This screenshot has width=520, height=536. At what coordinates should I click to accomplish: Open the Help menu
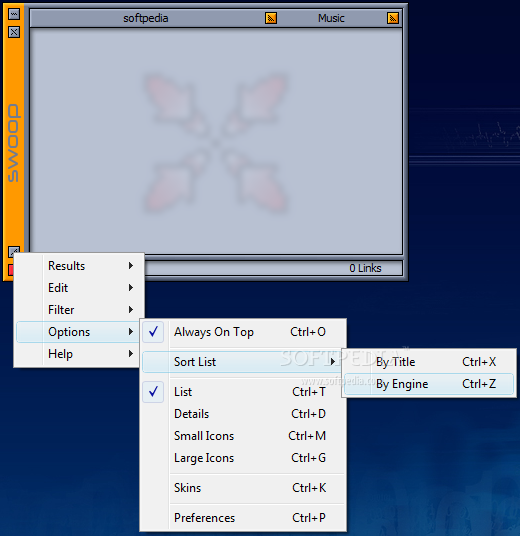[79, 354]
